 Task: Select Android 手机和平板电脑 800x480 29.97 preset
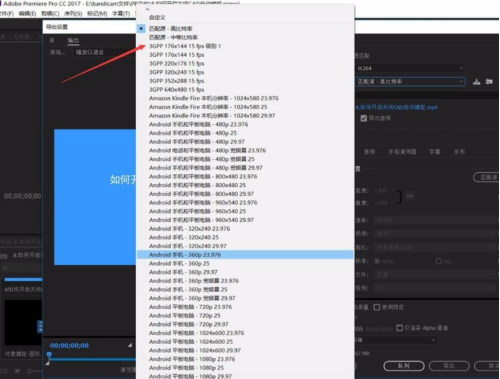[x=245, y=194]
